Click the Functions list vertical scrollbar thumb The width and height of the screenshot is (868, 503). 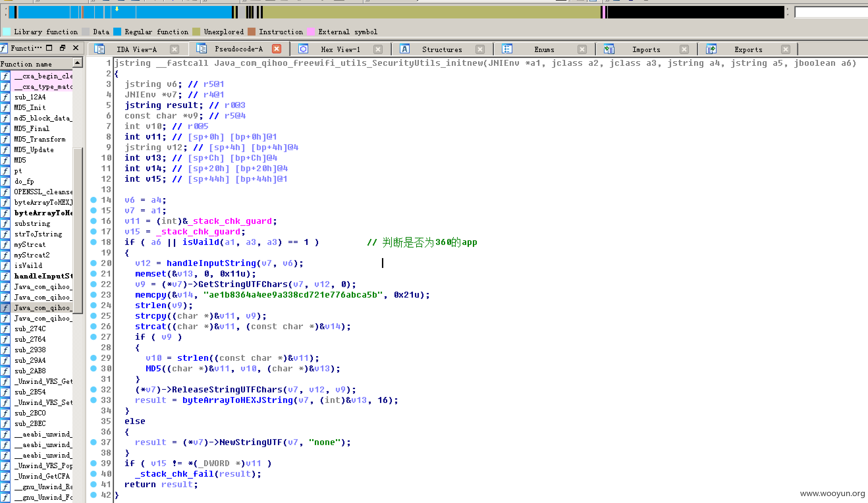(77, 231)
